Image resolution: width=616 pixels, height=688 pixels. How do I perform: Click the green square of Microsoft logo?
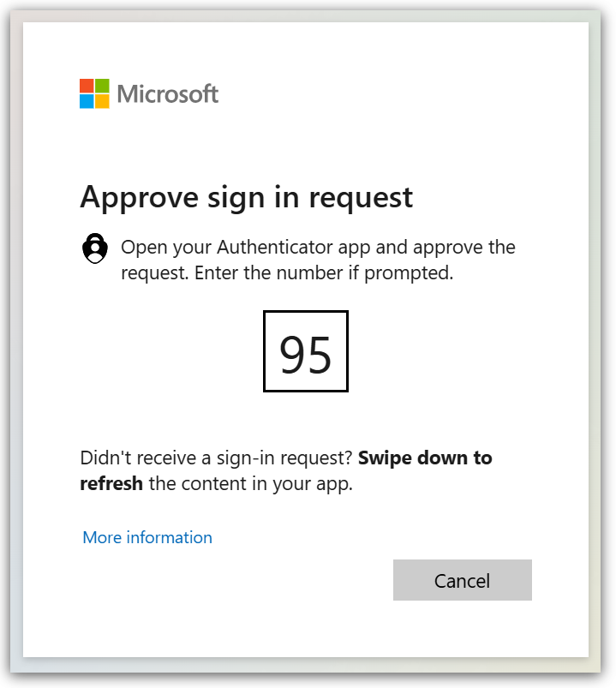tap(102, 86)
